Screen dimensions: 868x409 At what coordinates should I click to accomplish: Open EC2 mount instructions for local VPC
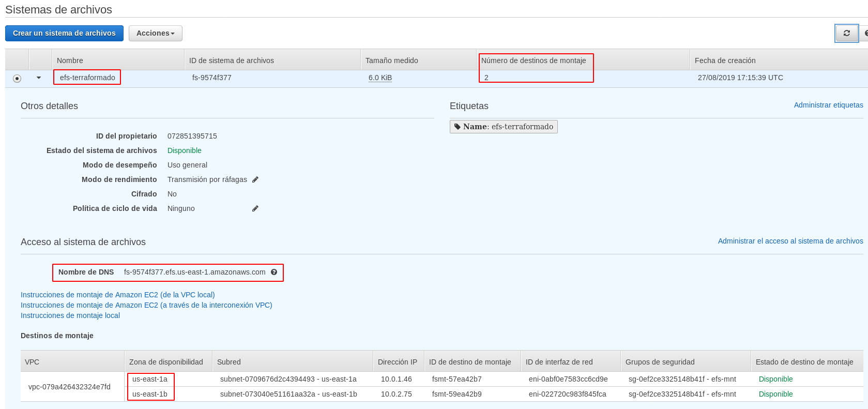[x=117, y=295]
